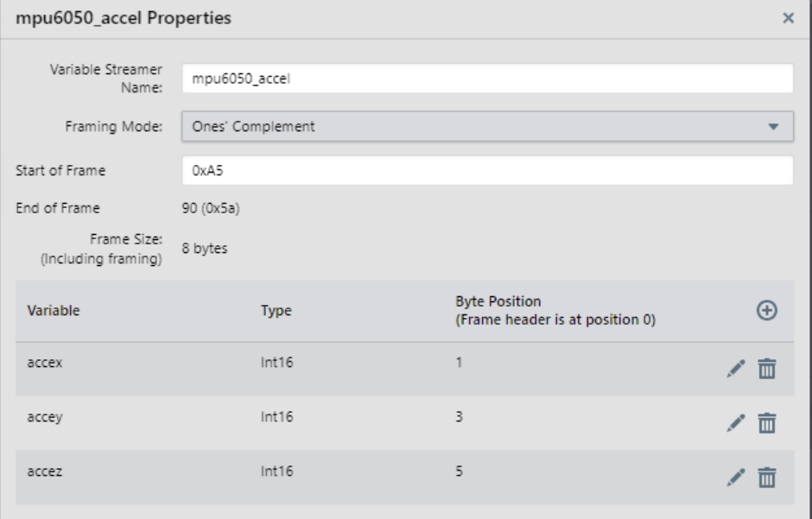Image resolution: width=812 pixels, height=519 pixels.
Task: Select the accey variable name cell
Action: tap(45, 417)
